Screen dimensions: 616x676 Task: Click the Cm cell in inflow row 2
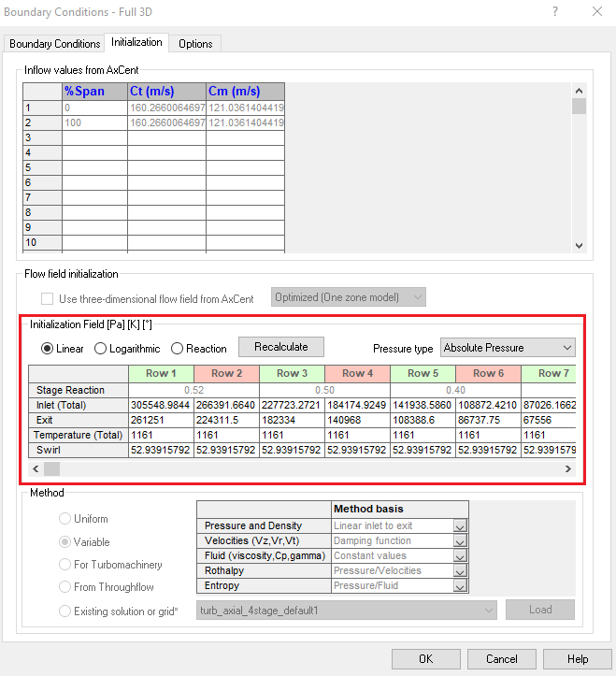[245, 122]
